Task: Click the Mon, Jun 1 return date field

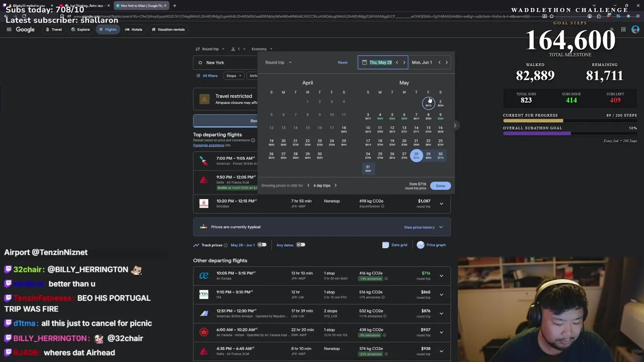Action: point(422,62)
